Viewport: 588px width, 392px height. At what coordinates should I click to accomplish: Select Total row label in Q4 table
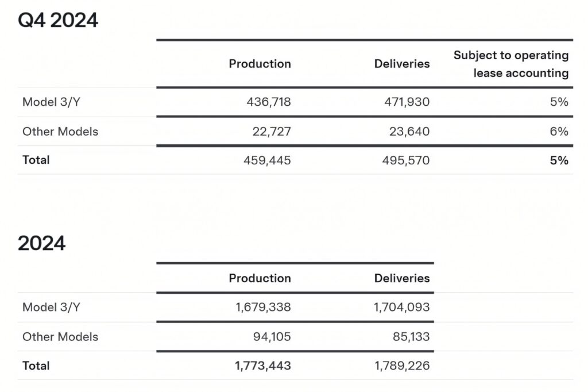coord(36,160)
